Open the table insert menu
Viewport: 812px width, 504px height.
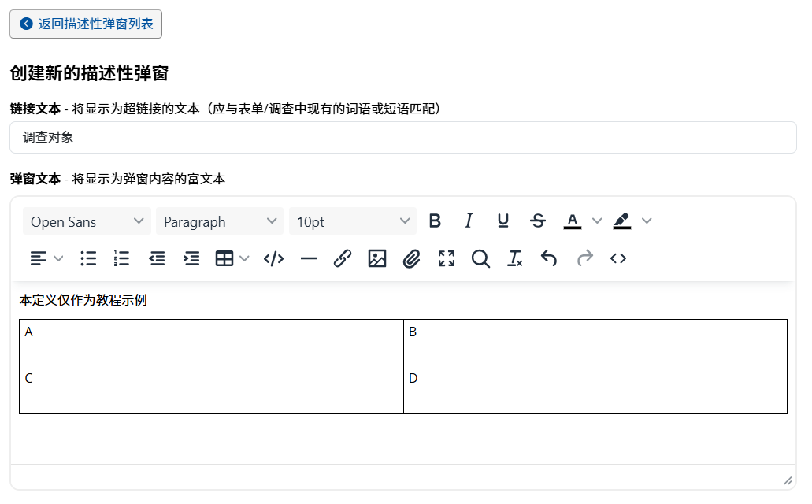232,258
